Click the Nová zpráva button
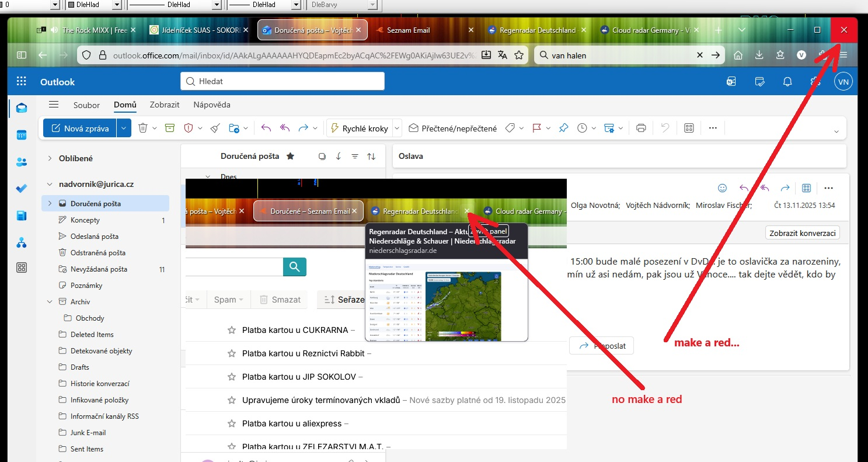 click(80, 128)
